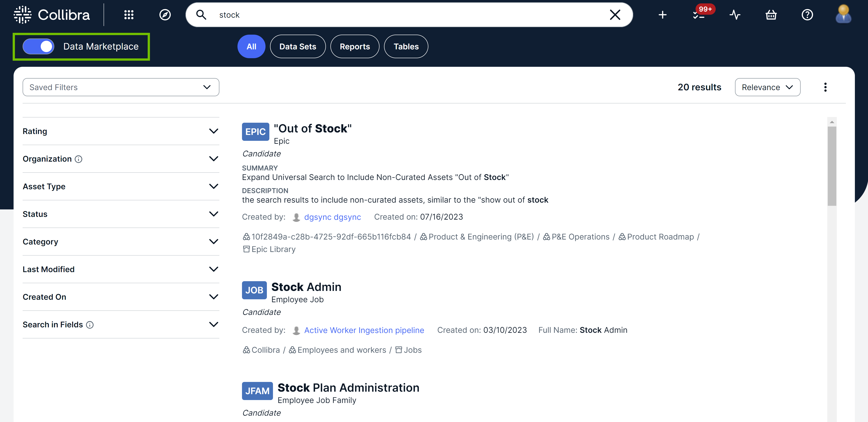Switch to the Data Sets filter tab

(x=298, y=46)
